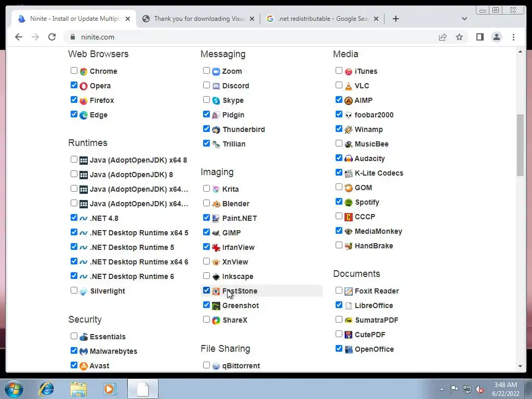This screenshot has width=532, height=399.
Task: Show hidden system tray icons
Action: (442, 389)
